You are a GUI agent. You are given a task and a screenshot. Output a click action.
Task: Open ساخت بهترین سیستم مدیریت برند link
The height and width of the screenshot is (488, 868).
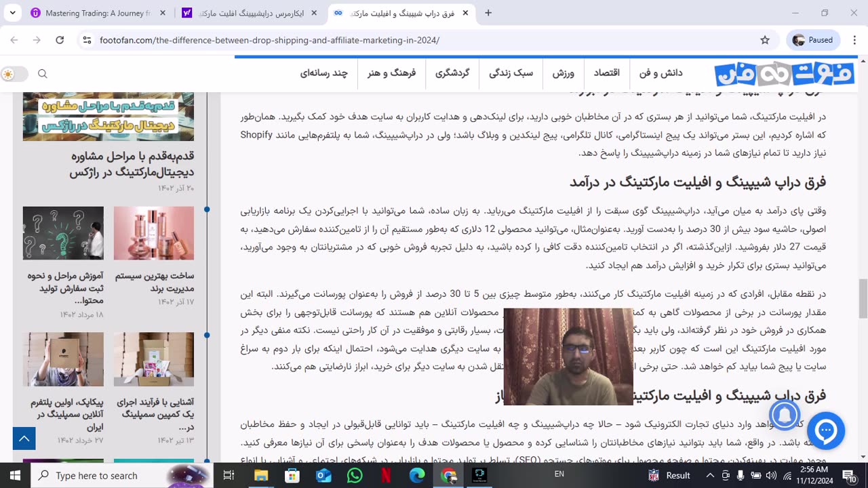point(154,282)
